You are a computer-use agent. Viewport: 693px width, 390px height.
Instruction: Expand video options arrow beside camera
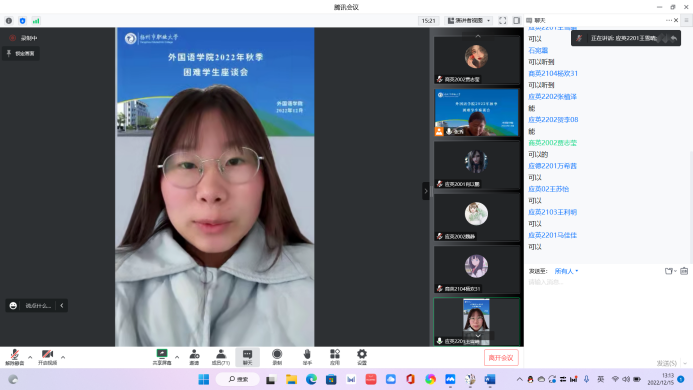(x=63, y=357)
